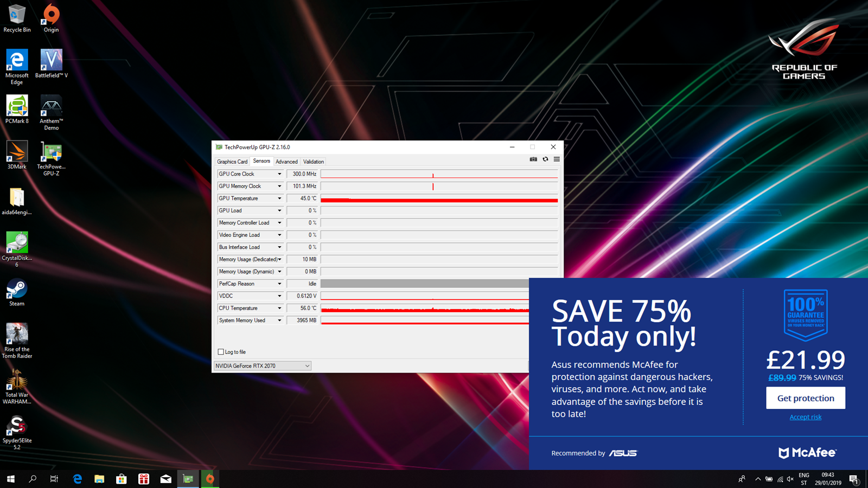Click the Accept risk link

point(806,417)
